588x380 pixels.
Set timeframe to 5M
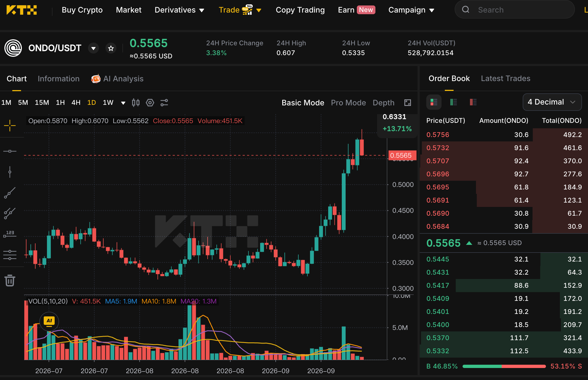pos(23,103)
